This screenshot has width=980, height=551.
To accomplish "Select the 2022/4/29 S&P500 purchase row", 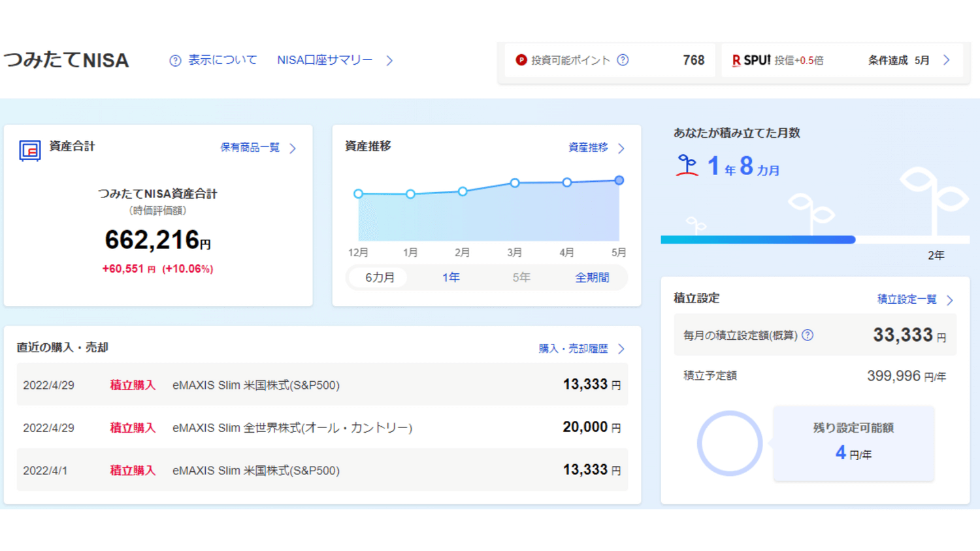I will (x=322, y=384).
